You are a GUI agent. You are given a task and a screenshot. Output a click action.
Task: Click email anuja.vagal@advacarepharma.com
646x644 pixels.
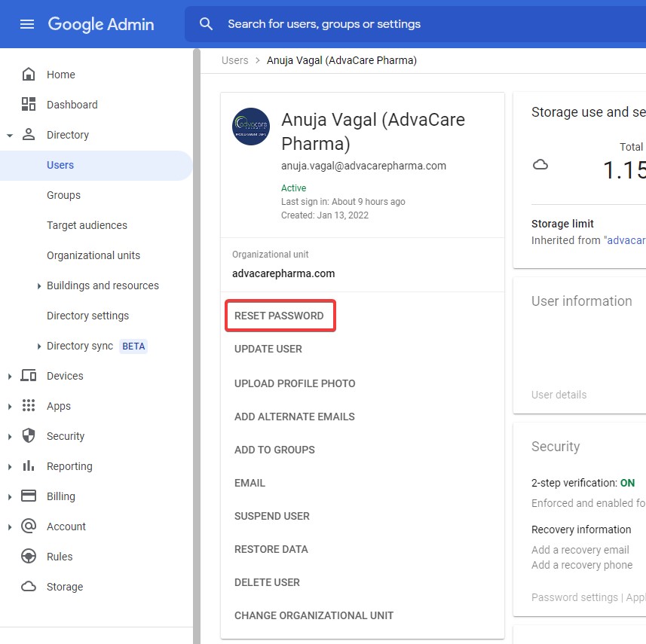point(363,166)
